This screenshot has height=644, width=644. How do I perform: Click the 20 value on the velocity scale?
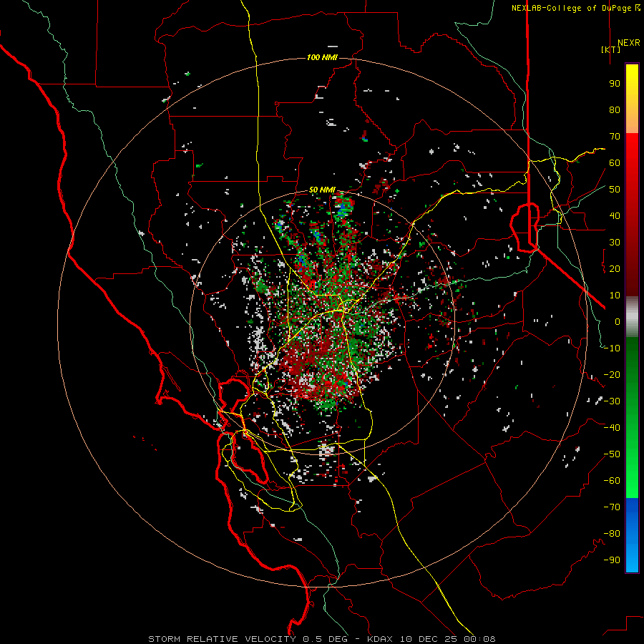pyautogui.click(x=615, y=268)
